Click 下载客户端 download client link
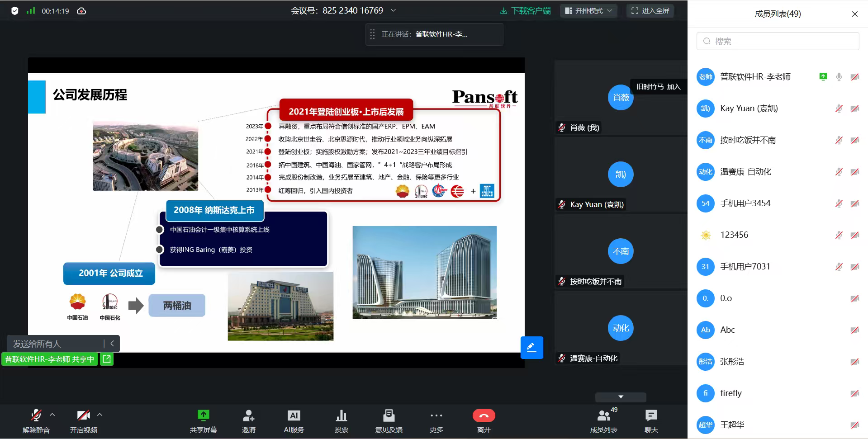 pyautogui.click(x=525, y=11)
